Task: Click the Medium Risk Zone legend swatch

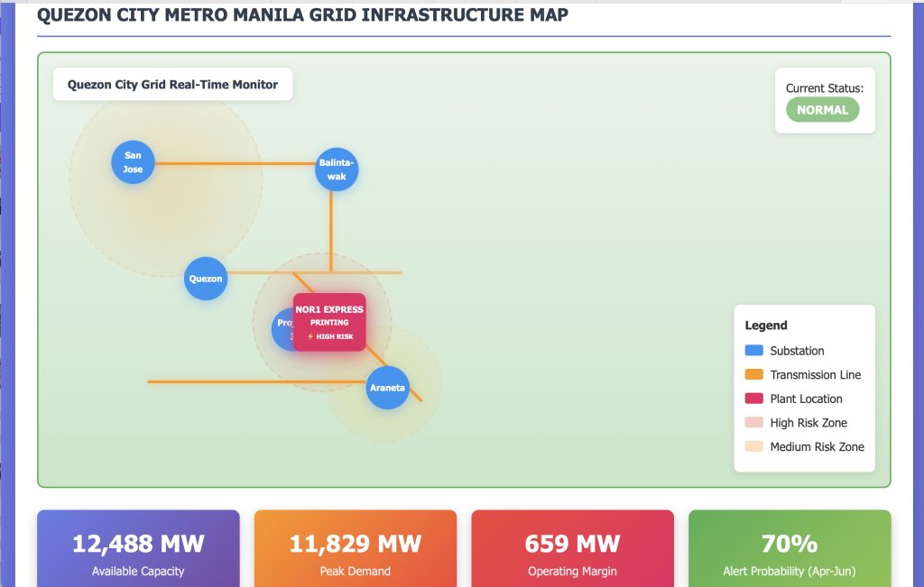Action: (x=753, y=446)
